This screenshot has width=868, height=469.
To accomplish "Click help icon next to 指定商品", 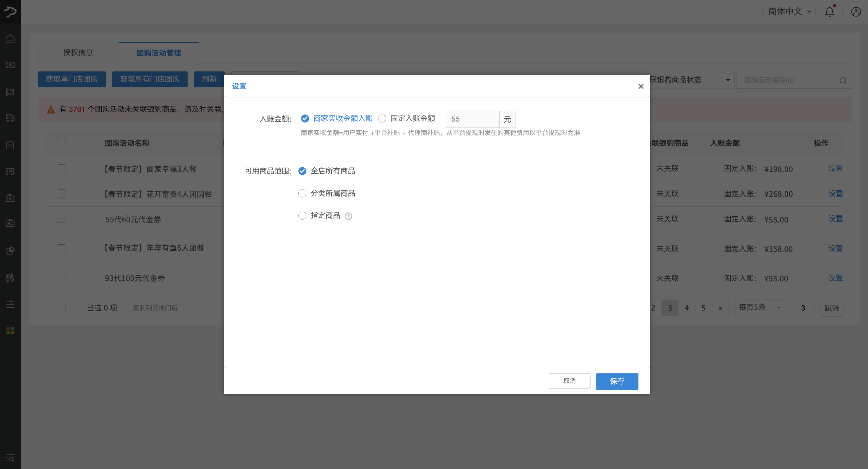I will tap(348, 216).
